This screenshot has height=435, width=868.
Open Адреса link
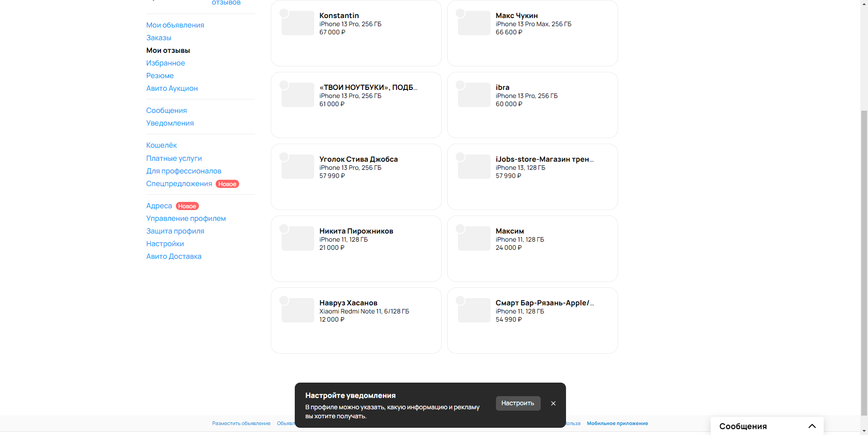tap(159, 206)
